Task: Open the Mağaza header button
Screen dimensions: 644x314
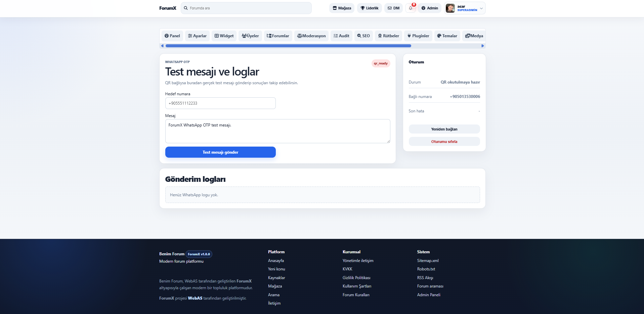Action: (342, 8)
